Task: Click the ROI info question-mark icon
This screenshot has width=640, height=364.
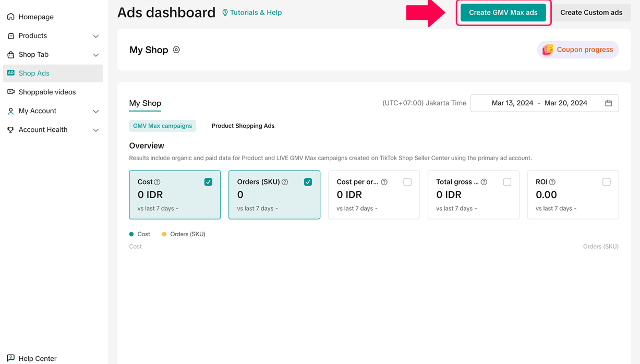Action: pyautogui.click(x=552, y=182)
